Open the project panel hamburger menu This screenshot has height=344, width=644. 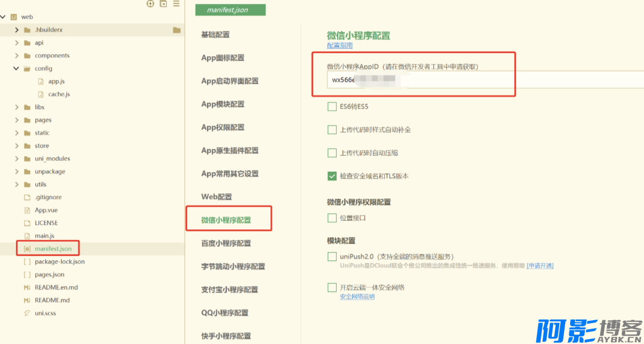pos(177,4)
